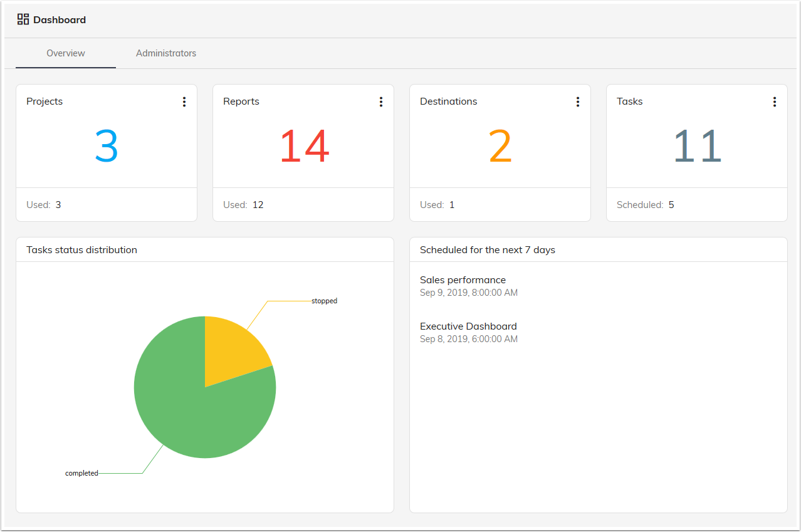Viewport: 801px width, 532px height.
Task: Select the orange Destinations count 2
Action: (x=500, y=145)
